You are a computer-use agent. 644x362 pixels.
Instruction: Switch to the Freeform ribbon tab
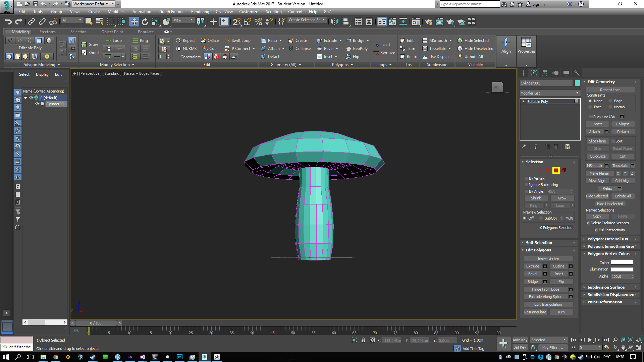47,32
